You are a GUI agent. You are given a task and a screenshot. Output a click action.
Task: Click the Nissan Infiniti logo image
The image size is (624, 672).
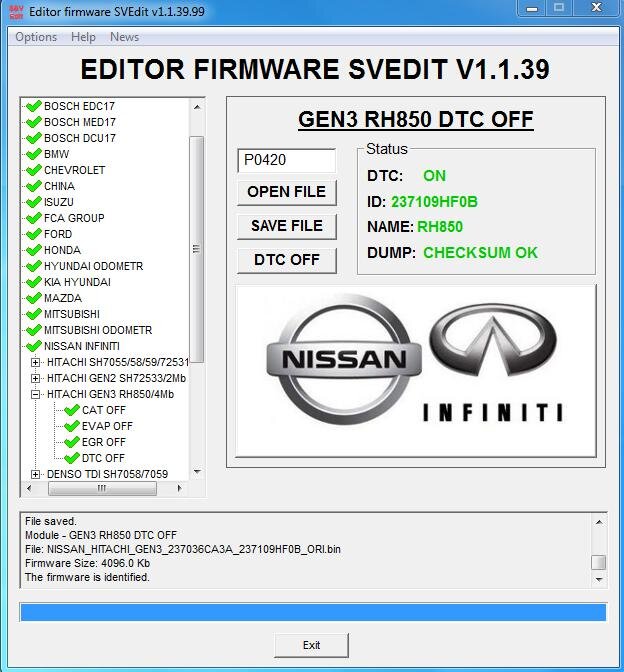coord(415,371)
